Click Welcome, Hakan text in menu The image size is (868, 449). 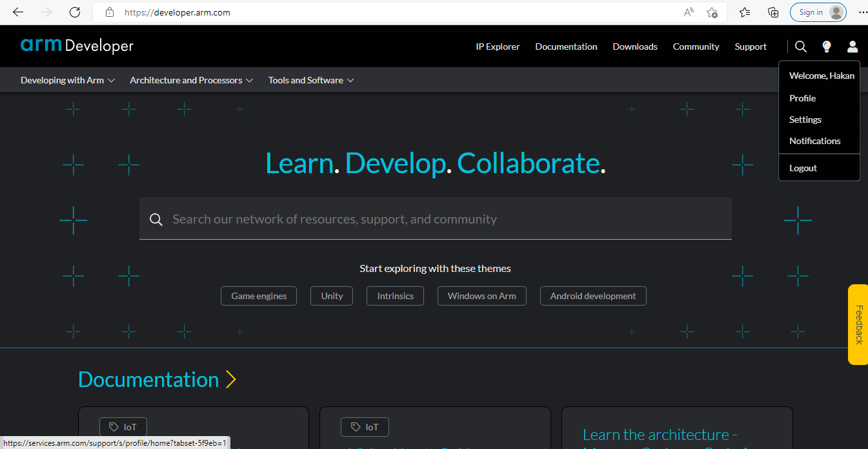click(822, 76)
